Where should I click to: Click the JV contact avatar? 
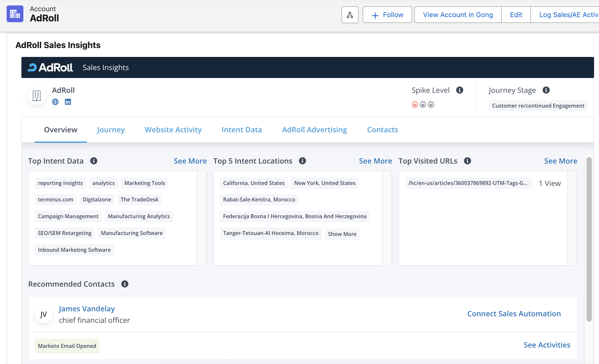(x=43, y=315)
